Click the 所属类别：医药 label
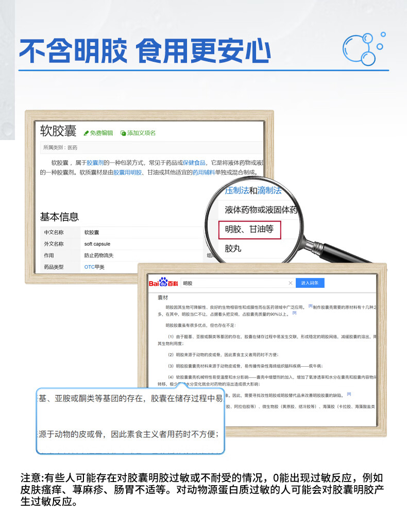The image size is (407, 532). [60, 148]
